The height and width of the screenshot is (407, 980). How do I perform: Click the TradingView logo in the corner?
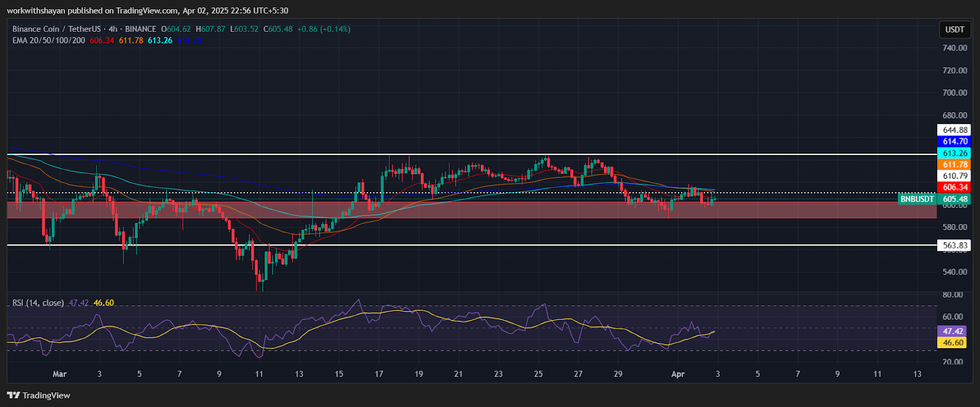[x=39, y=395]
